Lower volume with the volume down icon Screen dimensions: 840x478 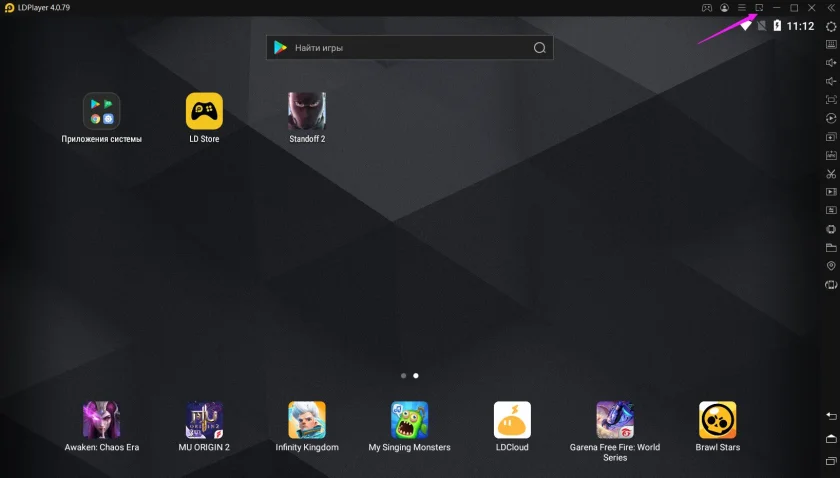click(x=831, y=81)
